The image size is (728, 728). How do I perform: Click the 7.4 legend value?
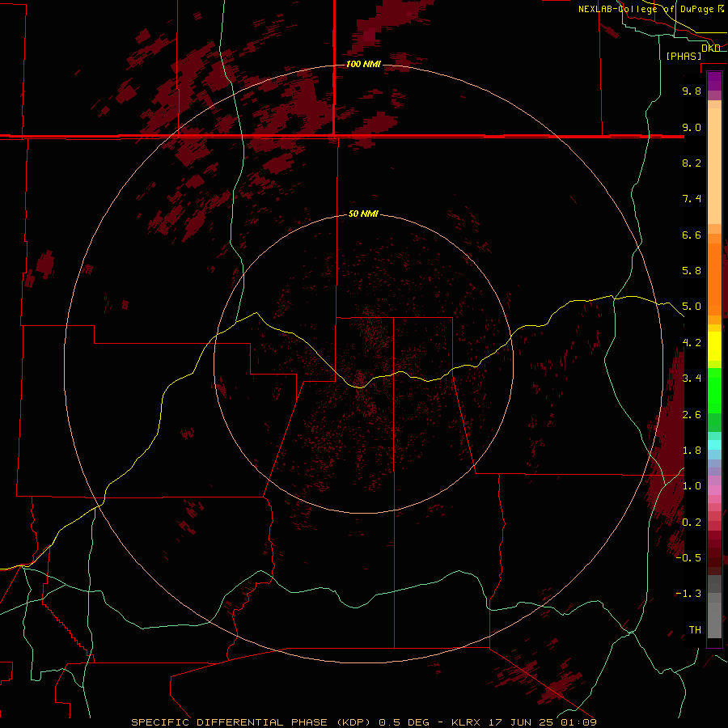tap(692, 199)
